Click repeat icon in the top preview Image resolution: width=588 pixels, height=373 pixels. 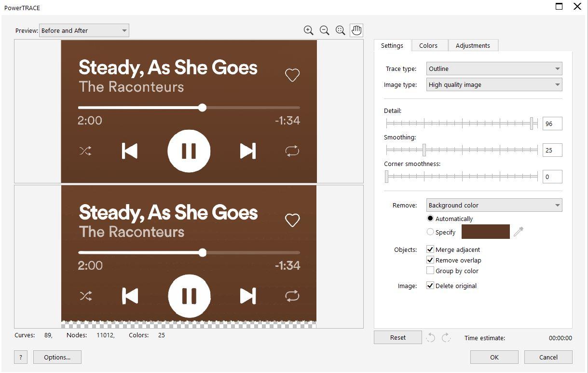click(x=292, y=151)
